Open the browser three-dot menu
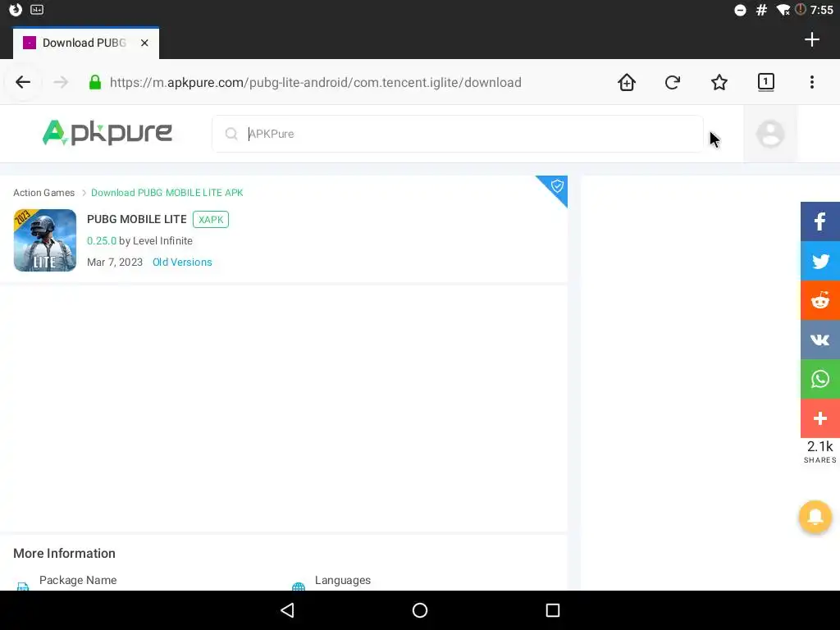This screenshot has height=630, width=840. pyautogui.click(x=811, y=82)
